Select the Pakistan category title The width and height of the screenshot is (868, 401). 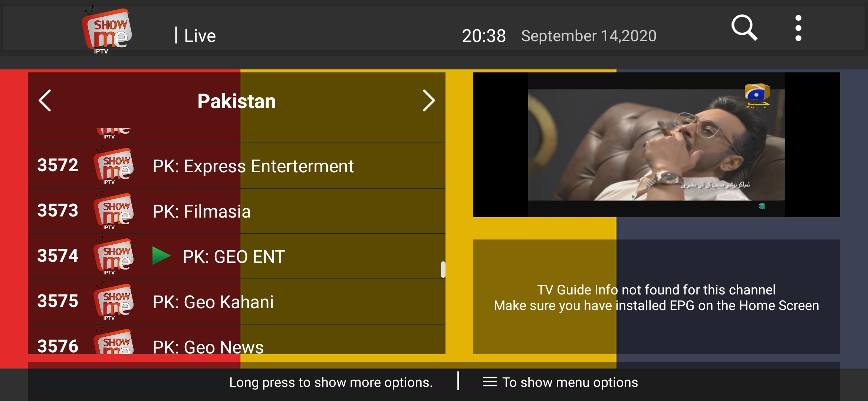pyautogui.click(x=237, y=101)
